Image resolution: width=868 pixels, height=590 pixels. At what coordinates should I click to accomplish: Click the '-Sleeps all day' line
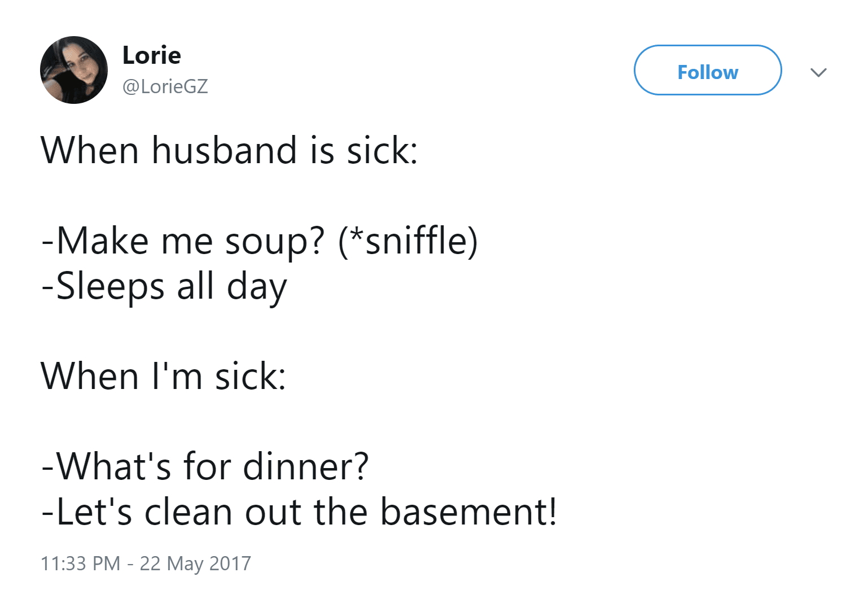click(x=164, y=286)
